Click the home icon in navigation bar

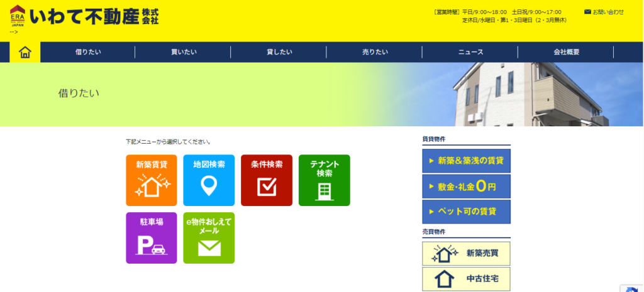coord(25,52)
